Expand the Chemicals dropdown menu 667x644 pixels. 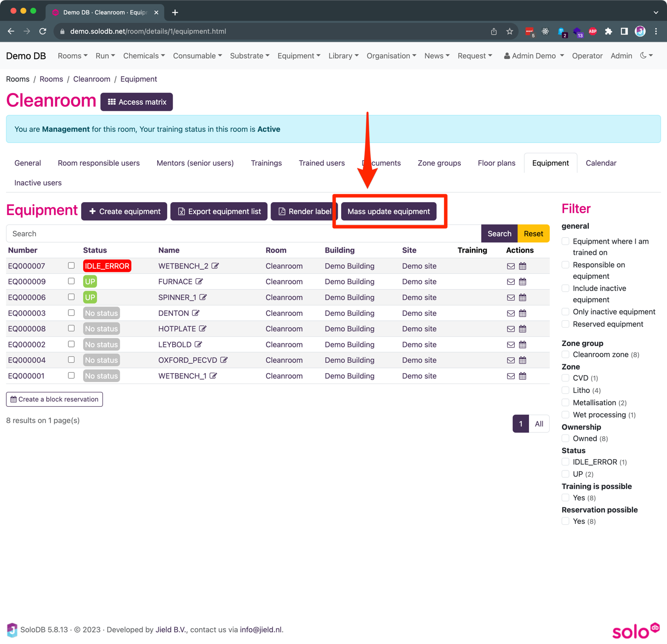[x=144, y=56]
